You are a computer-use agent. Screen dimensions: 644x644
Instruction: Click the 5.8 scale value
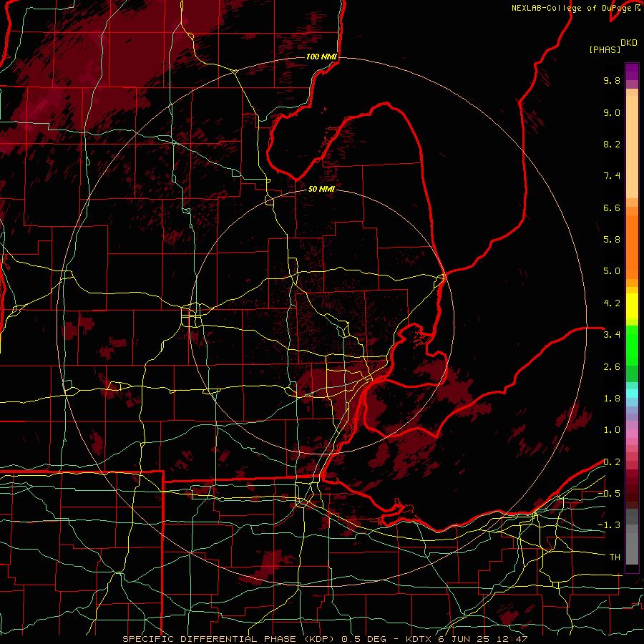(612, 240)
